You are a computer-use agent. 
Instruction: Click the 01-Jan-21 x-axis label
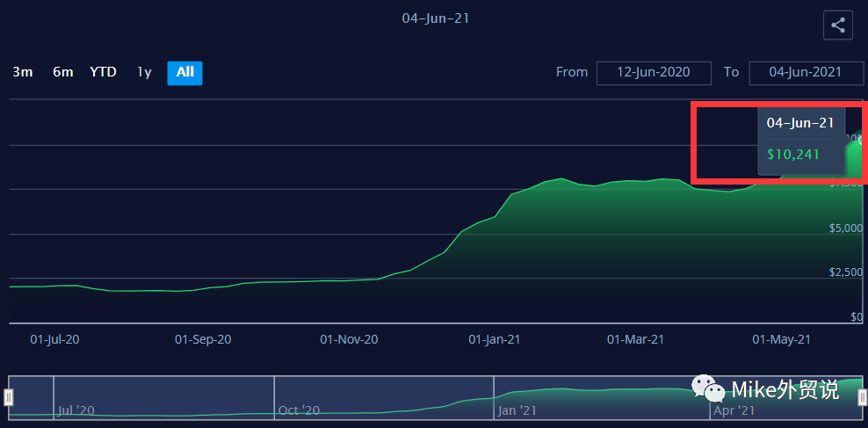[x=493, y=339]
